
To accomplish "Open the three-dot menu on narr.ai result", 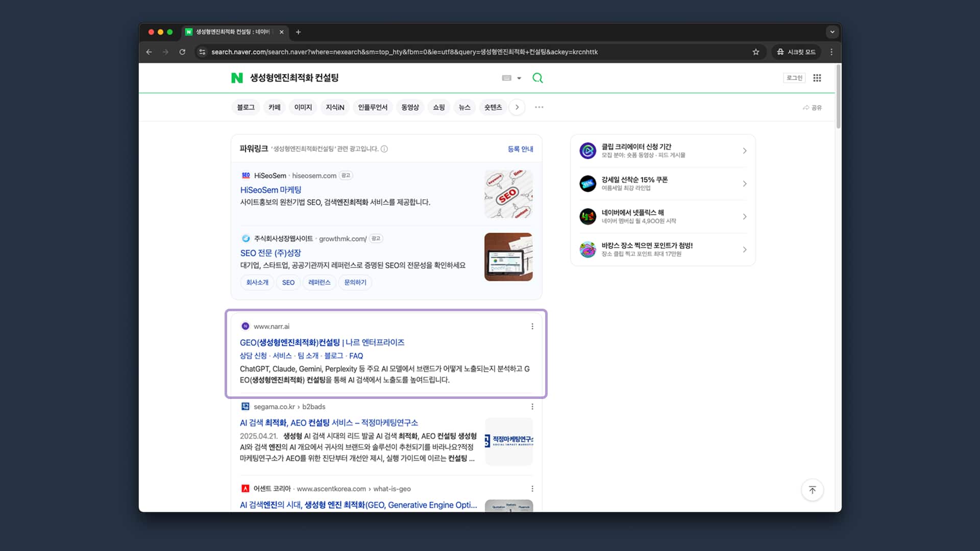I will (x=532, y=326).
